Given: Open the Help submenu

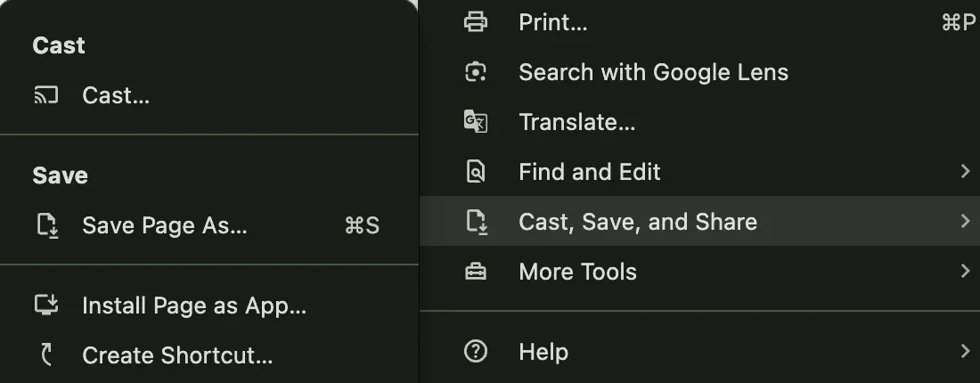Looking at the screenshot, I should pyautogui.click(x=699, y=352).
